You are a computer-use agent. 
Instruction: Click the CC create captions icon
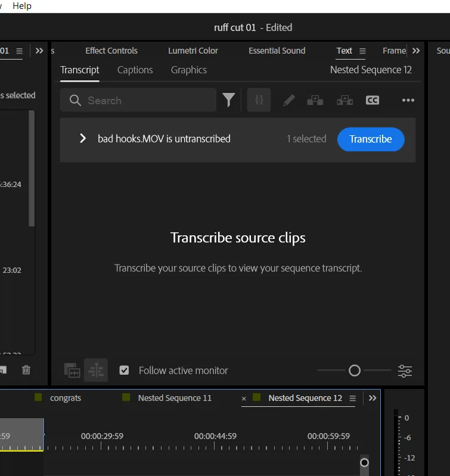(x=373, y=100)
